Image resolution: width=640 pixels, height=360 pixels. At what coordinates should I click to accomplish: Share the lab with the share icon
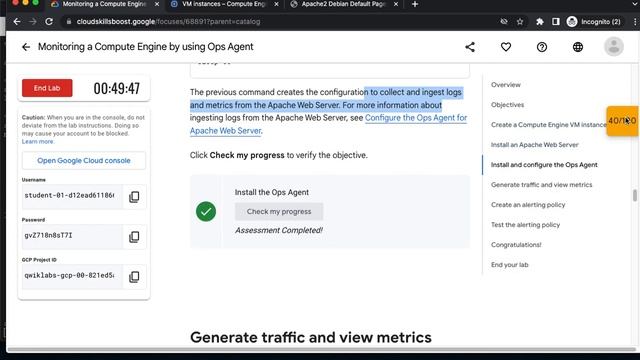click(x=470, y=47)
